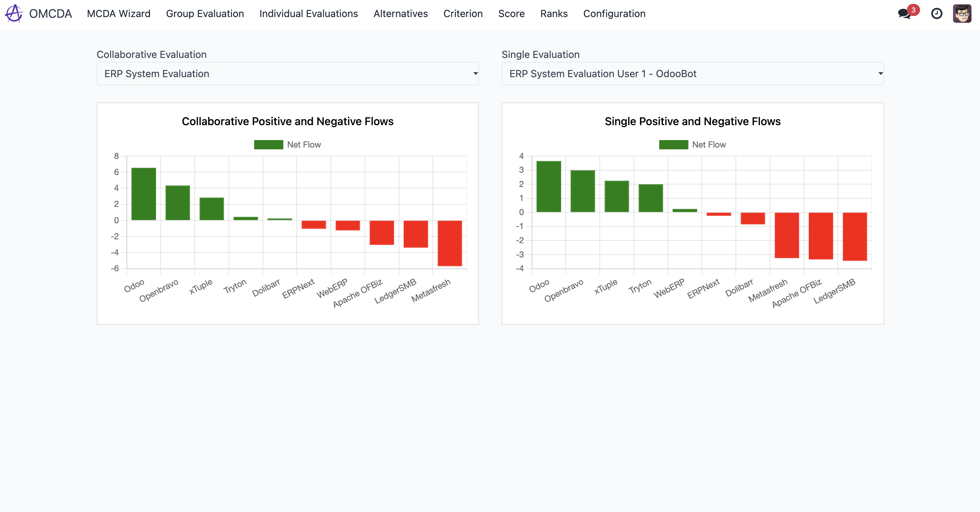Toggle Net Flow legend in Collaborative chart
The image size is (980, 512).
[x=287, y=145]
